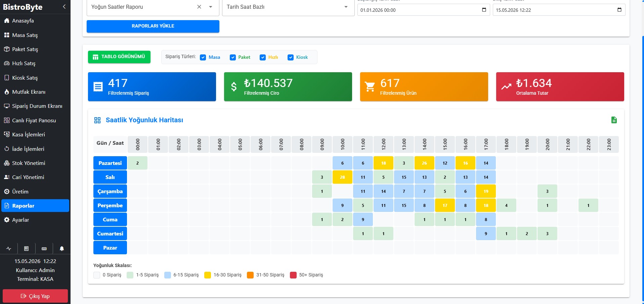The image size is (644, 304).
Task: Open Üretim menu
Action: [x=35, y=191]
